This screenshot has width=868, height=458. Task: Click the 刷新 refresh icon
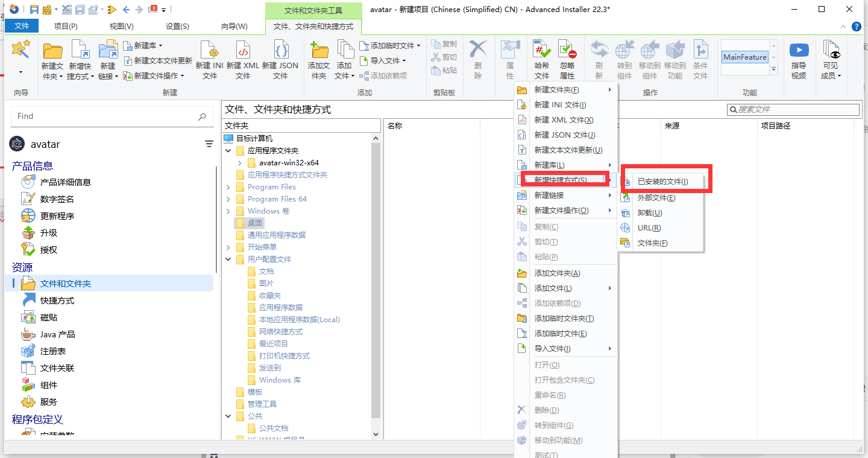[599, 58]
